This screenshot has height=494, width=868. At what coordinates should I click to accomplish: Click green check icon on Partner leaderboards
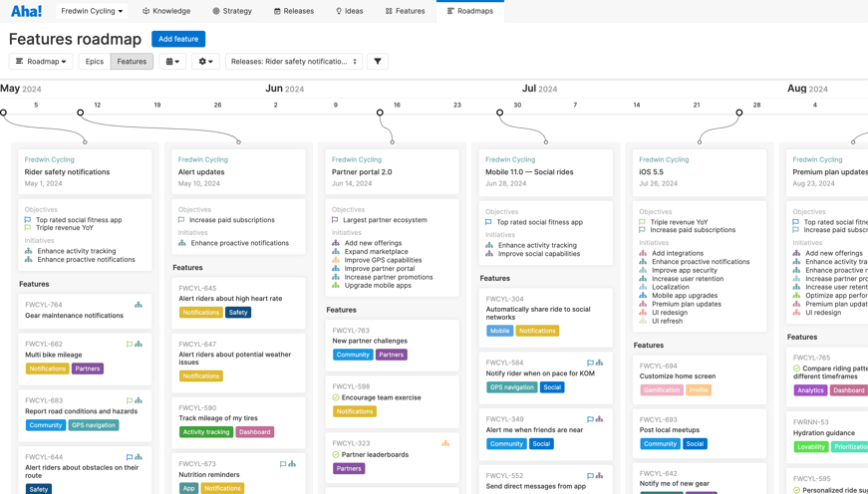point(336,455)
